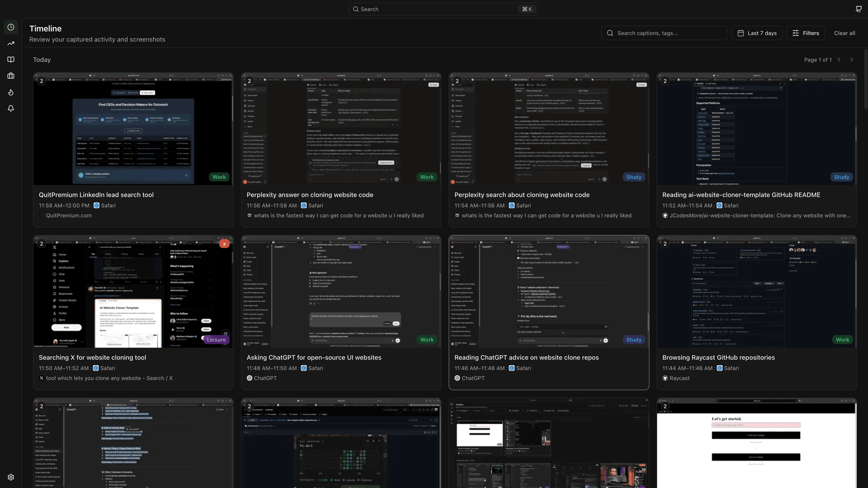Click the Leisure tag on Searching X card
The image size is (868, 488).
click(216, 340)
